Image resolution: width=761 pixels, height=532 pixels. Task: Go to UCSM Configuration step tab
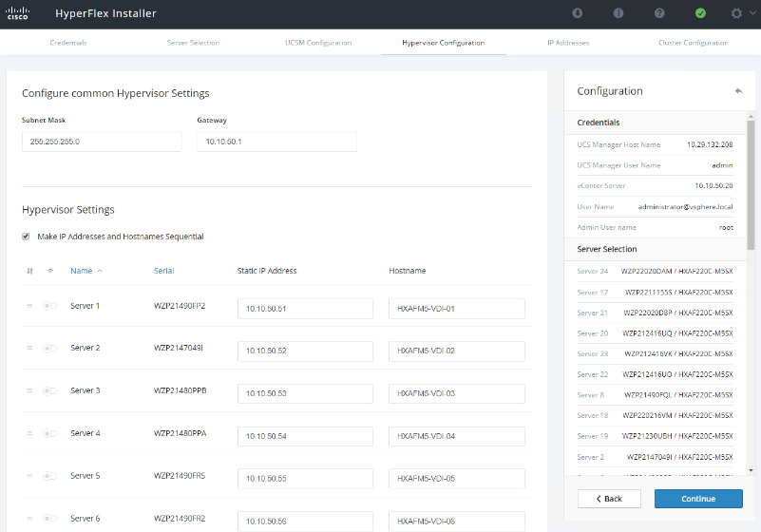coord(318,43)
